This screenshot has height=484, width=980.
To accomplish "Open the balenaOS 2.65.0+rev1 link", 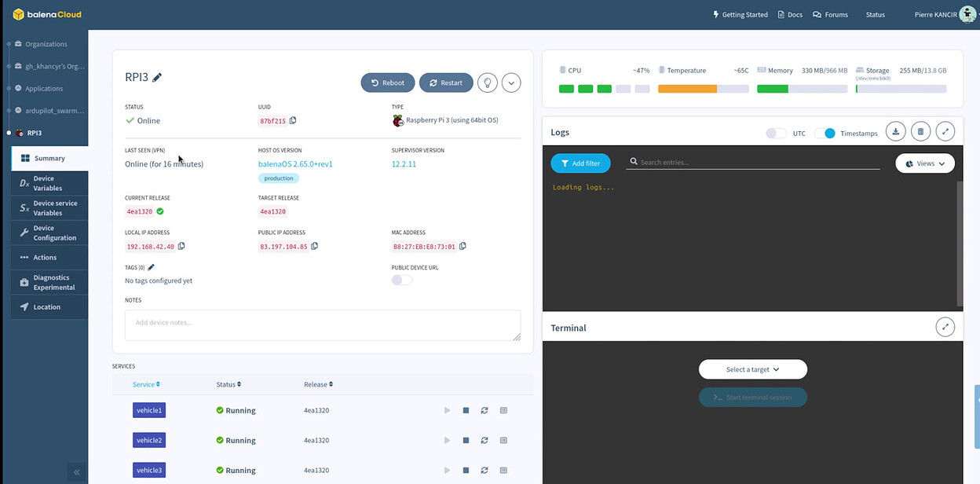I will point(294,163).
